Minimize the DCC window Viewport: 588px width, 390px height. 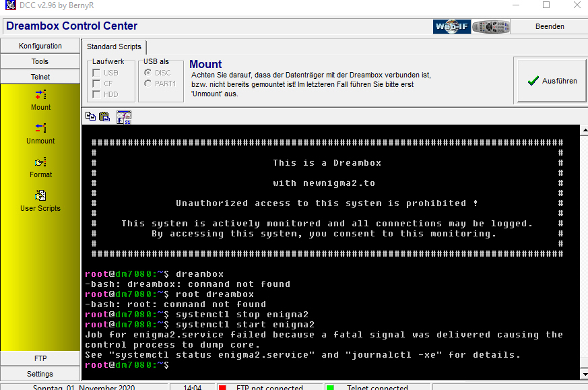tap(516, 5)
